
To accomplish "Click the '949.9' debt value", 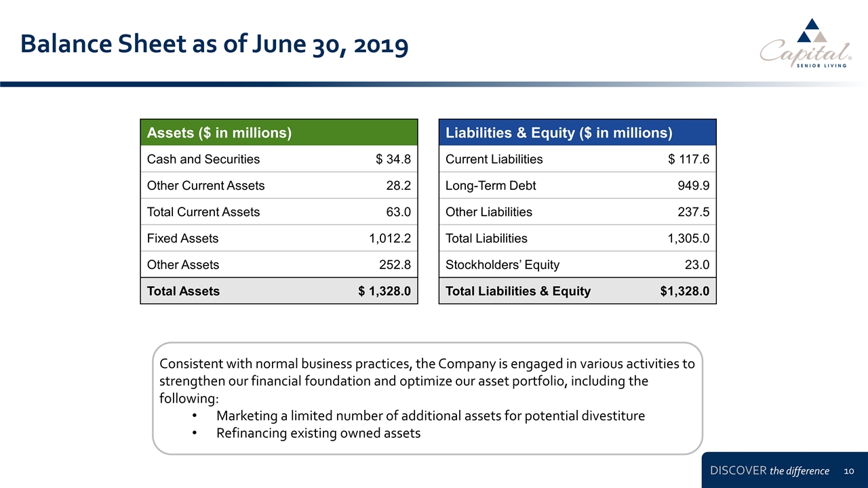I will (x=694, y=186).
